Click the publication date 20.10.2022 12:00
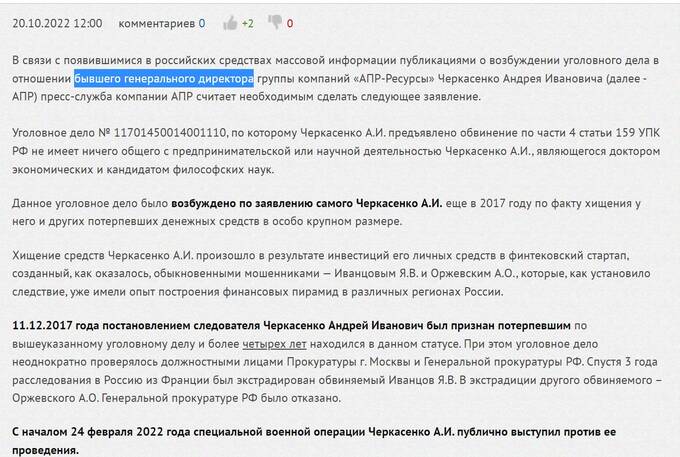 58,22
